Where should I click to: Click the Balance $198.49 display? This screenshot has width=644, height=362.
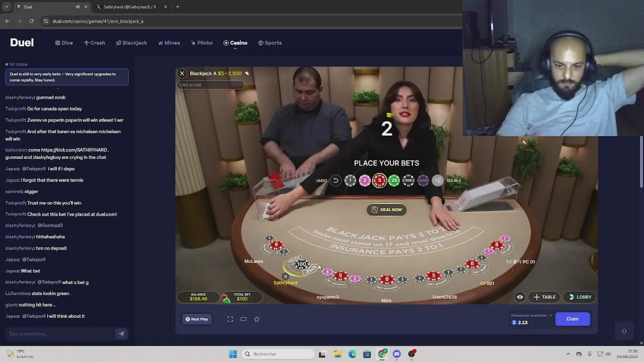coord(198,297)
